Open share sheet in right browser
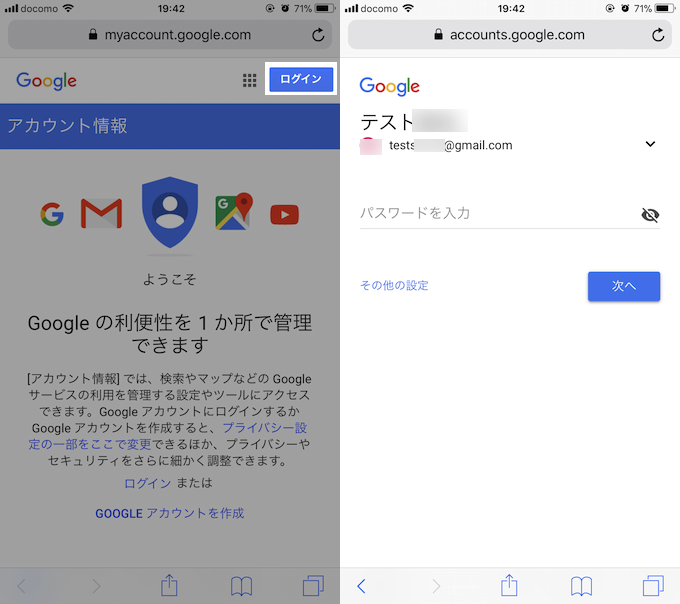The width and height of the screenshot is (680, 604). coord(509,585)
